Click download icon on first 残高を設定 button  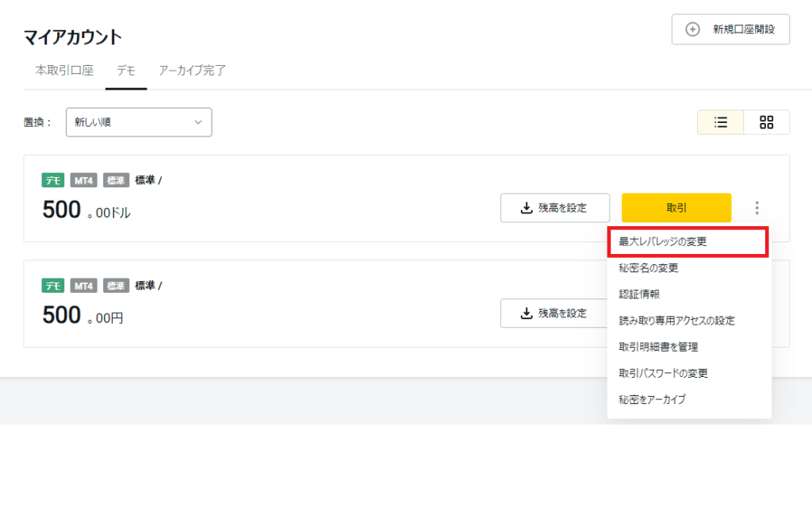[526, 208]
